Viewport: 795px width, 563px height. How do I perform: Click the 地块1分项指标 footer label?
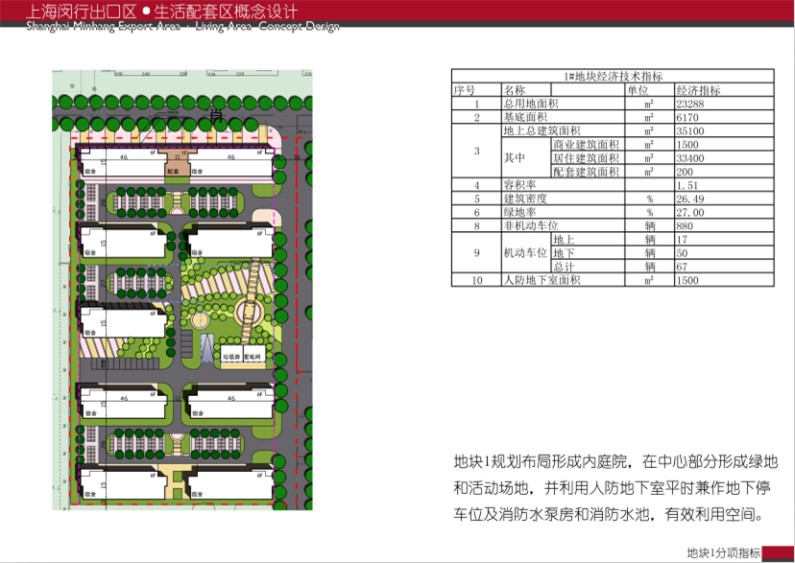tap(723, 552)
